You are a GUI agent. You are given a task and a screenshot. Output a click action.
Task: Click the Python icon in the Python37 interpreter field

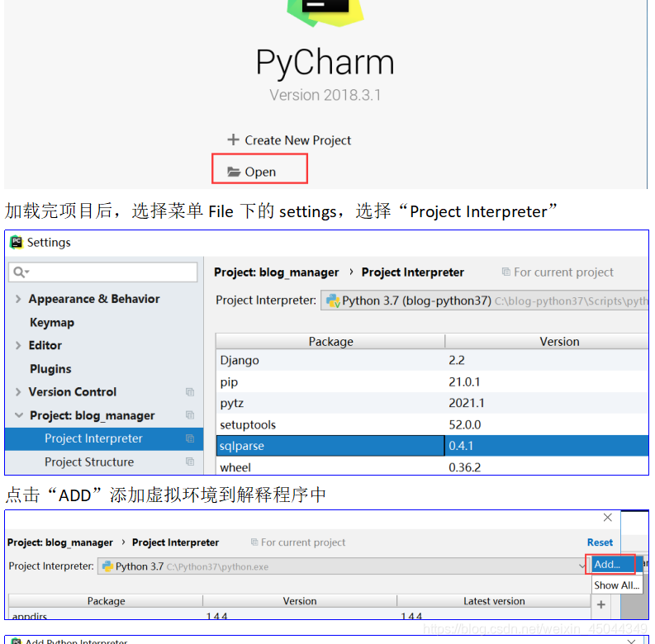[x=107, y=566]
